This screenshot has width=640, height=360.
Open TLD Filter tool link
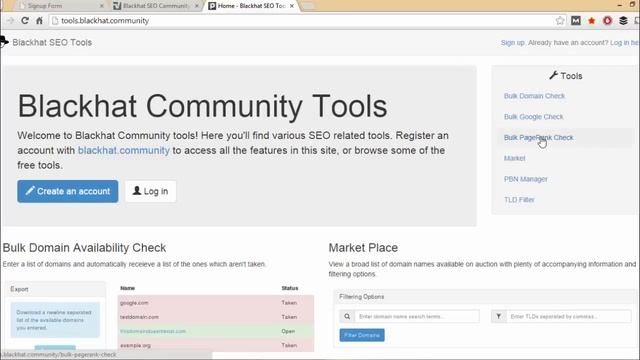519,200
